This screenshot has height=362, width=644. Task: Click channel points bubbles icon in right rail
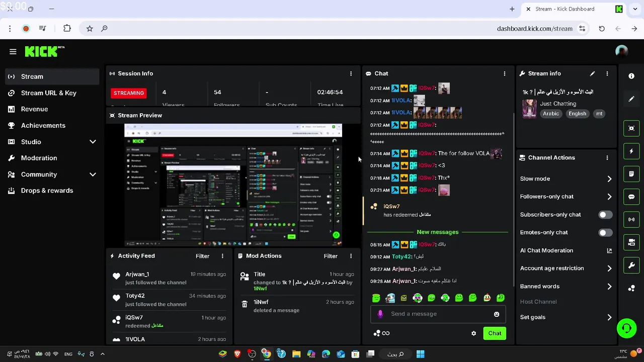tap(631, 288)
